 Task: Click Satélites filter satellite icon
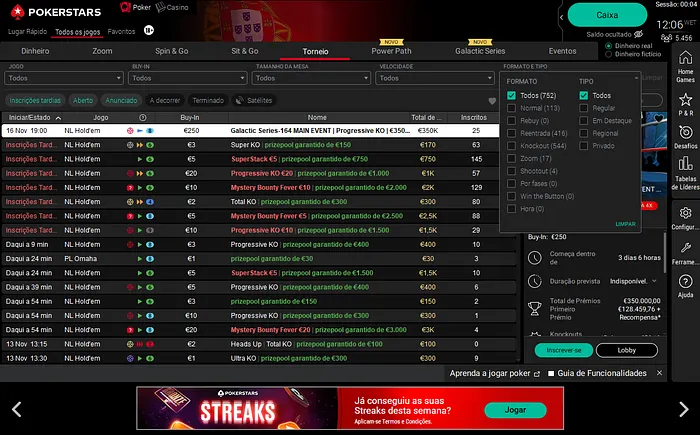[x=240, y=100]
